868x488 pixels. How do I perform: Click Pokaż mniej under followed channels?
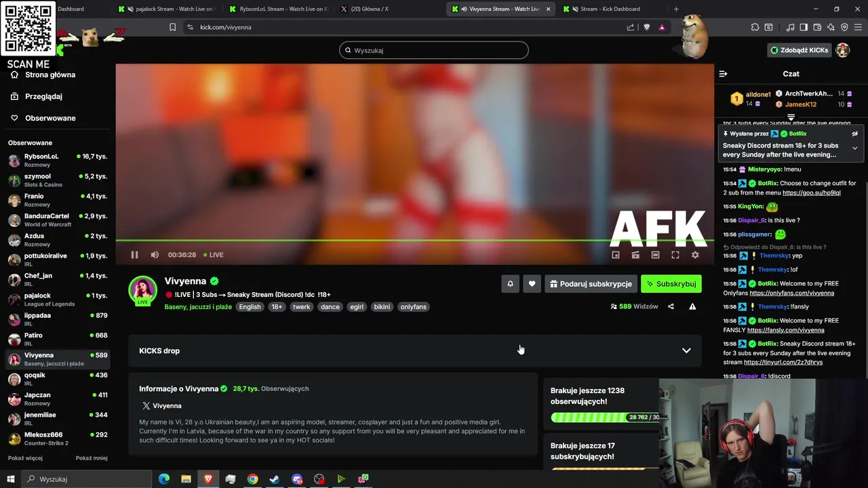click(92, 458)
